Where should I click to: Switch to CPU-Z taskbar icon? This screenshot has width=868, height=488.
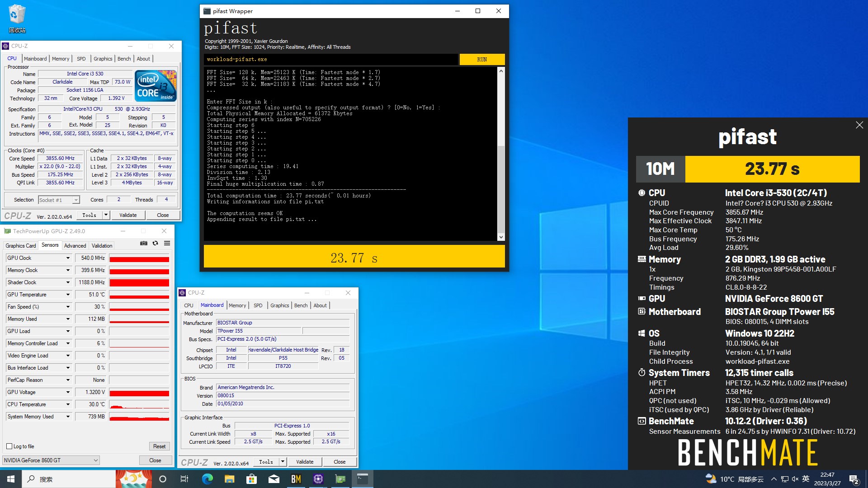point(318,479)
